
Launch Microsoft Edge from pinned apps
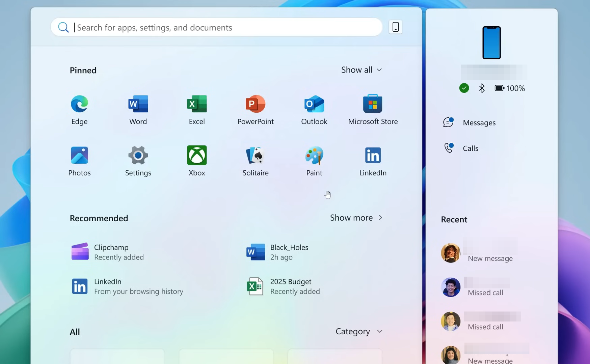79,110
